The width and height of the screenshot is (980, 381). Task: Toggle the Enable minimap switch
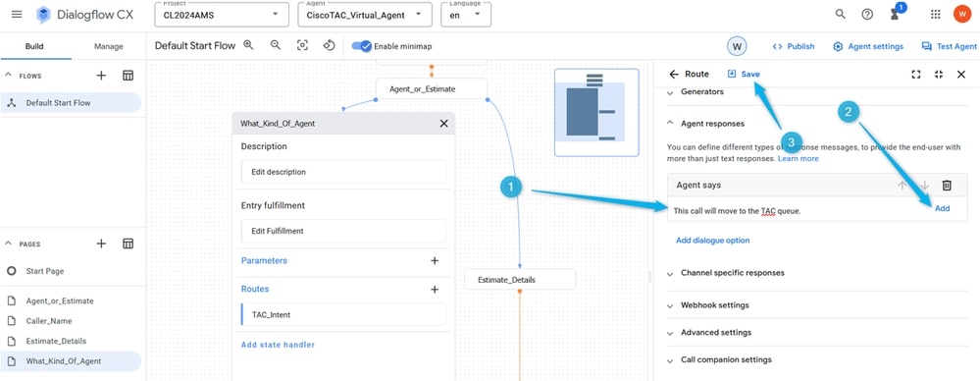tap(362, 46)
